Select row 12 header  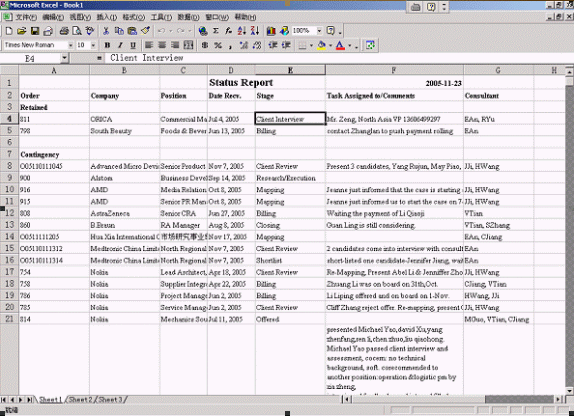coord(9,213)
